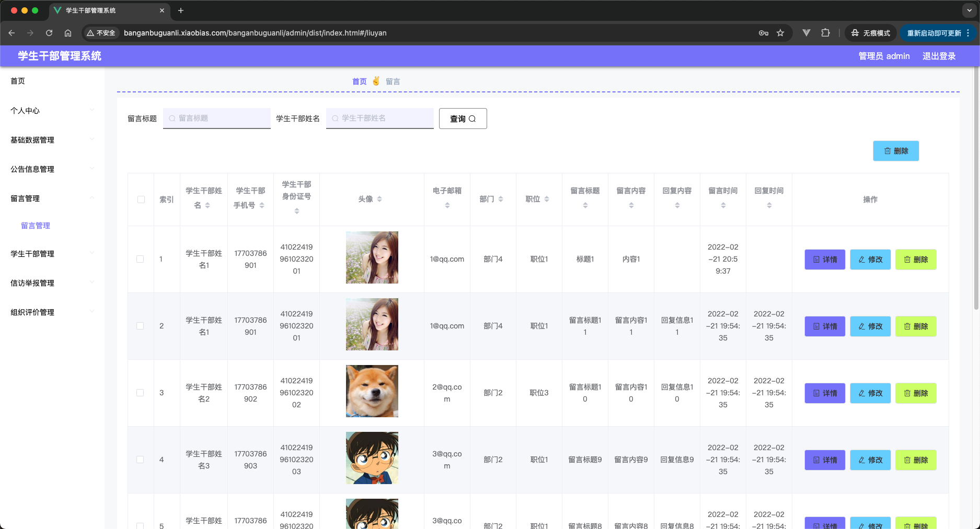The image size is (980, 529).
Task: Sort table by 学生干部手机号 column arrows
Action: click(x=262, y=205)
